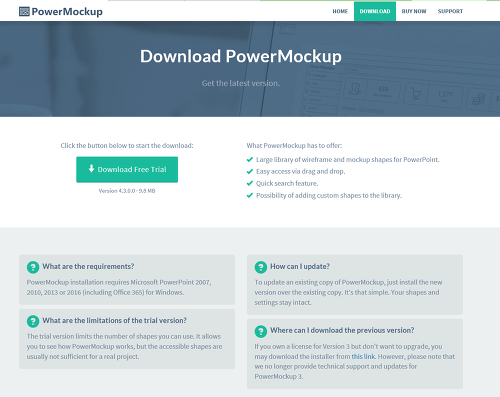Click the question icon beside previous version question
Screen dimensions: 500x397
point(261,331)
